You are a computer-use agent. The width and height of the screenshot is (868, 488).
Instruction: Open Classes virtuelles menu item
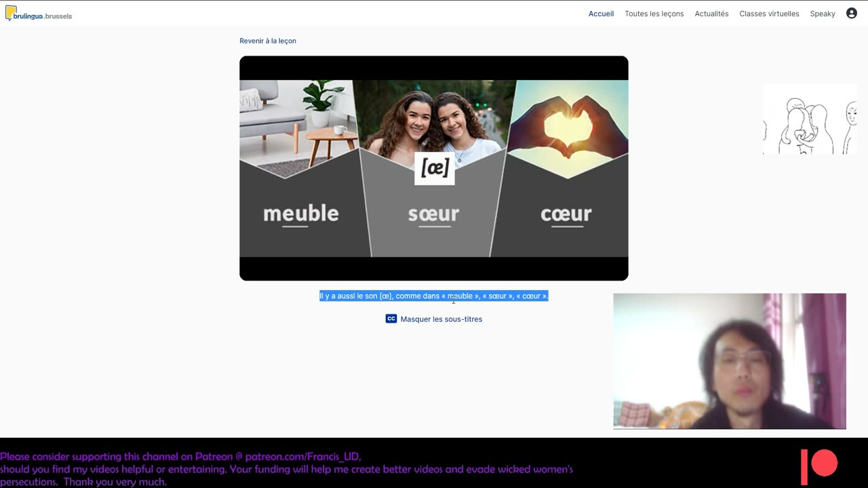point(769,14)
